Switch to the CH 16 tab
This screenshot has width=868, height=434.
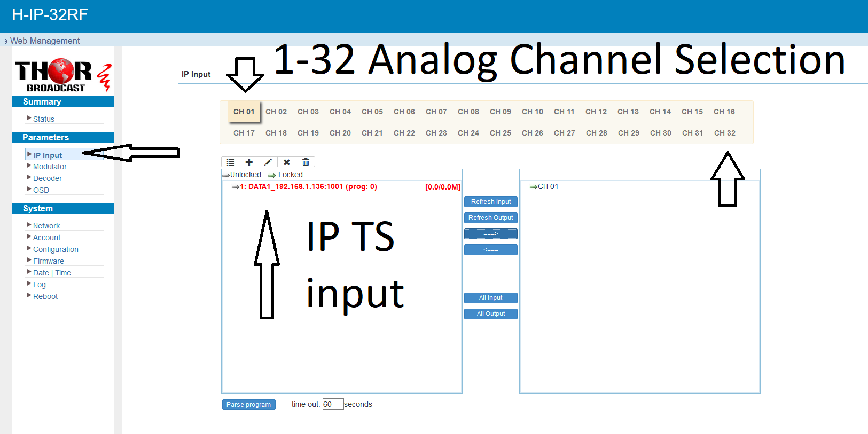[724, 112]
